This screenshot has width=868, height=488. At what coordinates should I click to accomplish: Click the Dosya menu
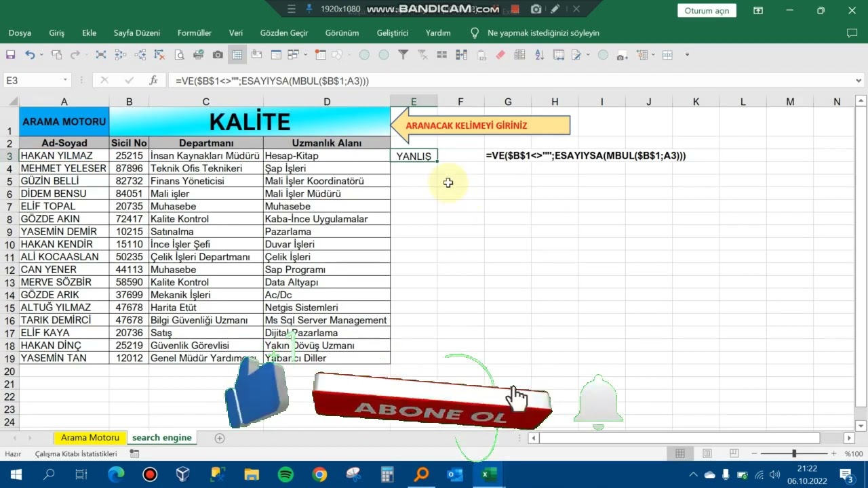pyautogui.click(x=20, y=33)
